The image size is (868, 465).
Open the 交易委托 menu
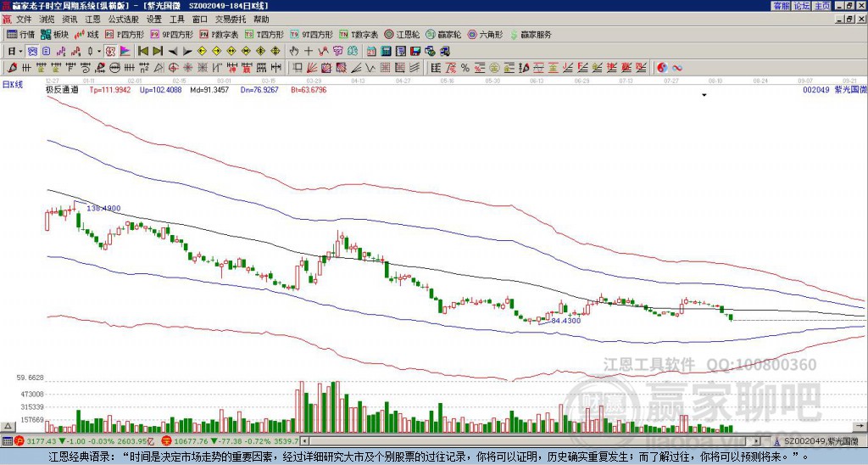click(x=231, y=20)
